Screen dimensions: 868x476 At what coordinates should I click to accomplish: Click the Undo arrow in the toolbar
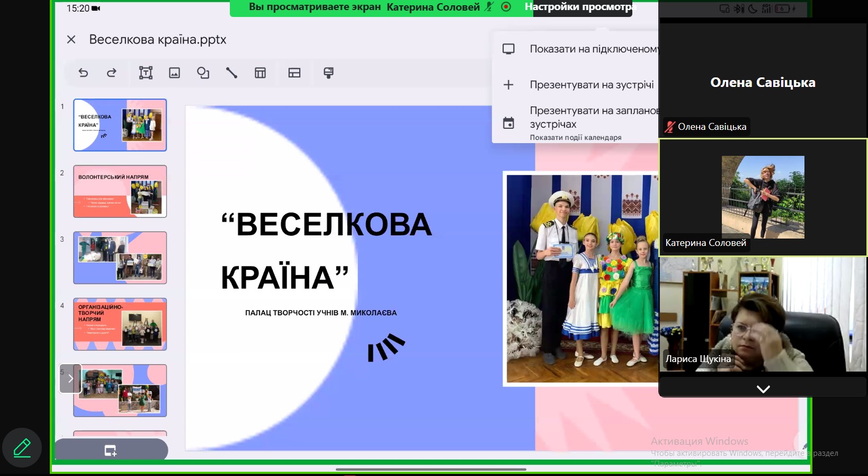click(83, 73)
